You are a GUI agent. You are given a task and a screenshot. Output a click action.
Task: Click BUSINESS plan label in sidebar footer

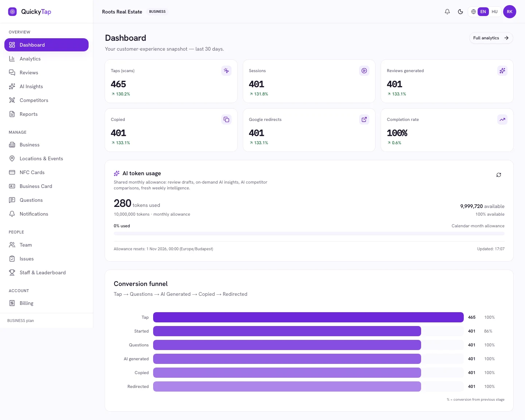click(x=20, y=321)
